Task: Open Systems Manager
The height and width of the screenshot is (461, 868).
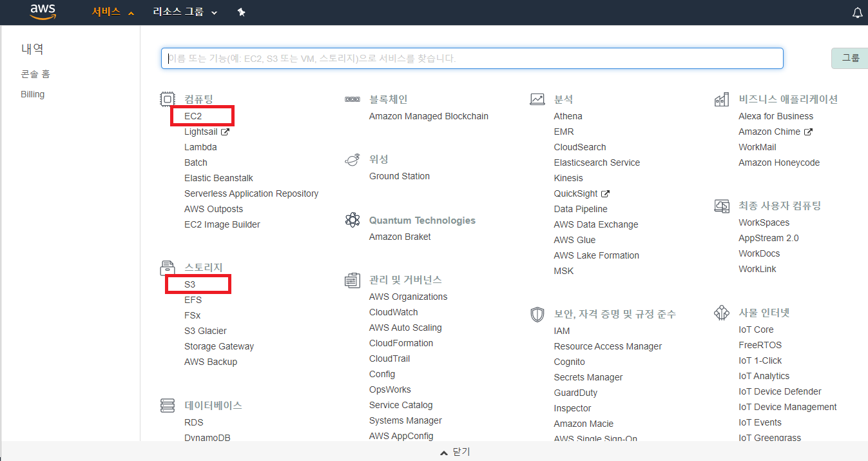Action: [405, 420]
